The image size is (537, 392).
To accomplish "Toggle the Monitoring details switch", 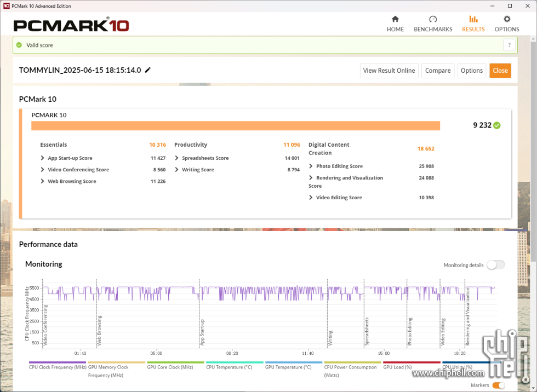I will (495, 265).
